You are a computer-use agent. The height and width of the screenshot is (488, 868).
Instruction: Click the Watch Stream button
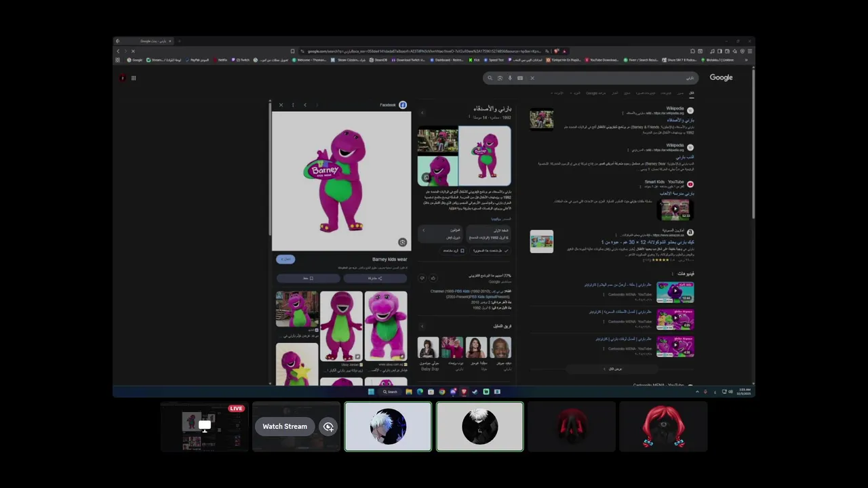[285, 426]
